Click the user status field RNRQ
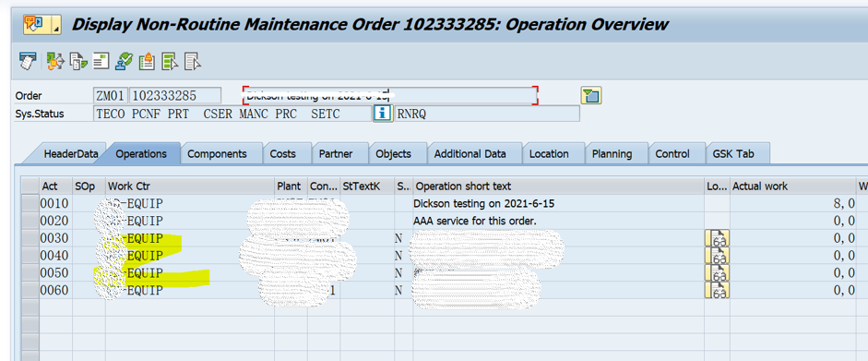Image resolution: width=868 pixels, height=361 pixels. pos(487,114)
